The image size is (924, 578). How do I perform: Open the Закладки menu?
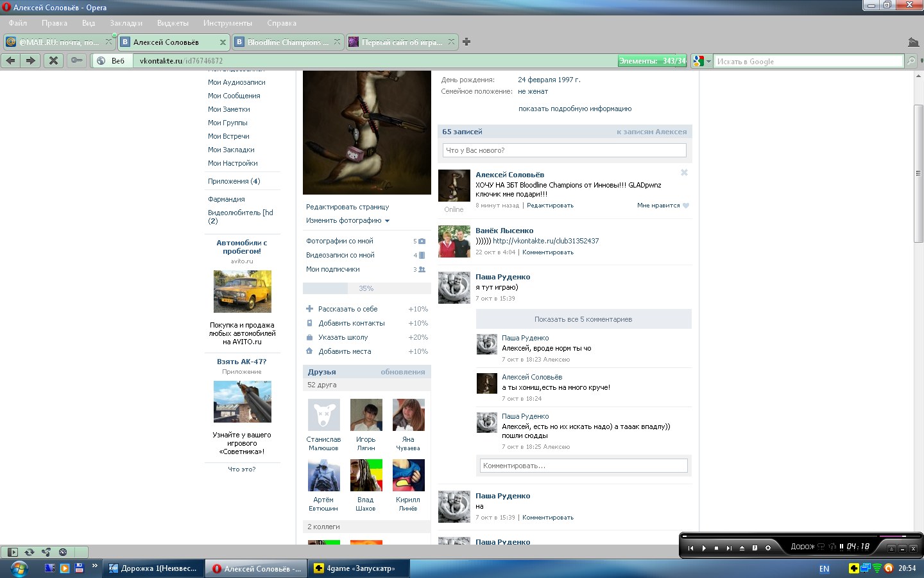[x=126, y=23]
